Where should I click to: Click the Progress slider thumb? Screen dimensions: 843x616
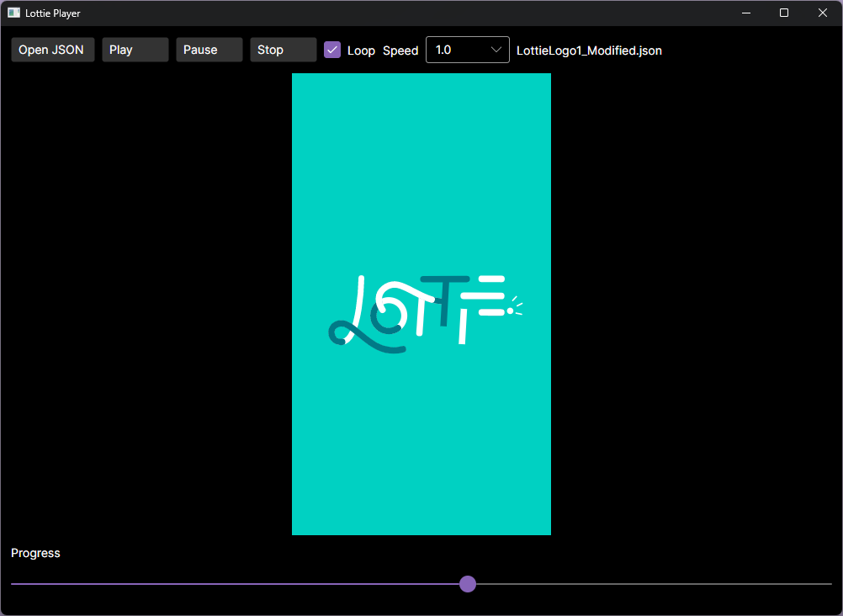coord(468,584)
